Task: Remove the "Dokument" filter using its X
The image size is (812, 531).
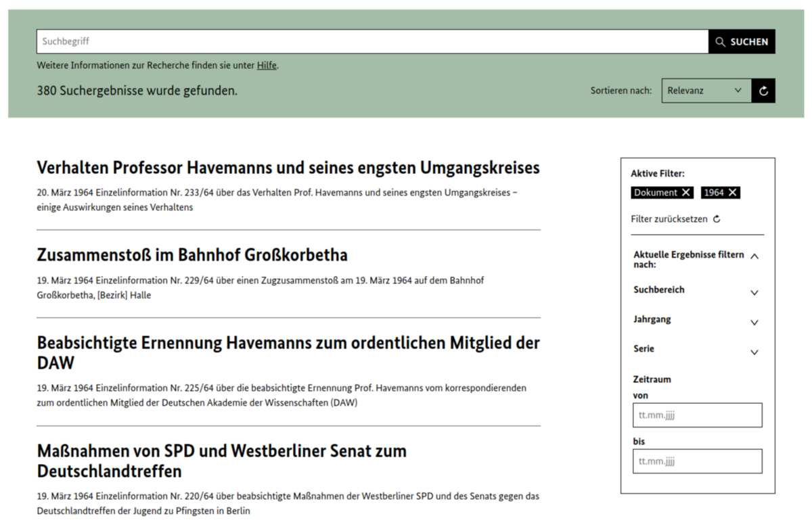Action: click(x=687, y=192)
